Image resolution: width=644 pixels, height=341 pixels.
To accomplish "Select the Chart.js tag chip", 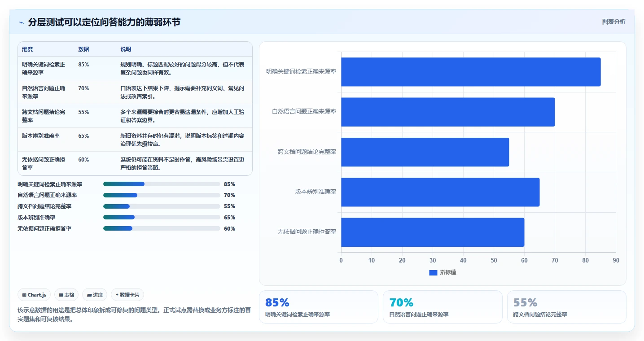I will [35, 295].
